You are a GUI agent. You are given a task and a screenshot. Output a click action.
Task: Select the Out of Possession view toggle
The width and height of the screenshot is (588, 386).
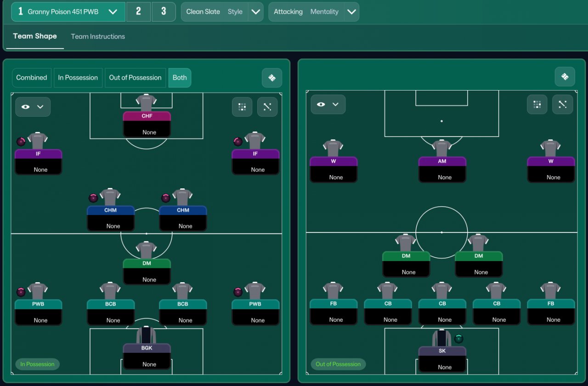click(x=135, y=78)
